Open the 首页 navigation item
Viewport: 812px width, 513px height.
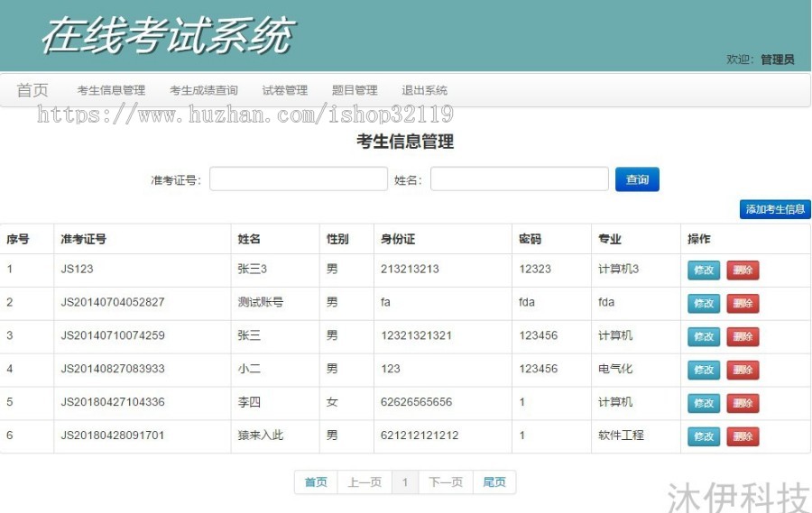click(x=32, y=90)
